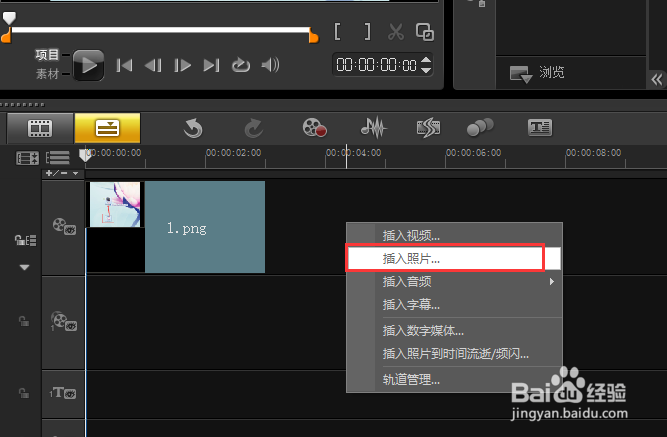
Task: Choose 插入字幕... from the context menu
Action: coord(454,304)
